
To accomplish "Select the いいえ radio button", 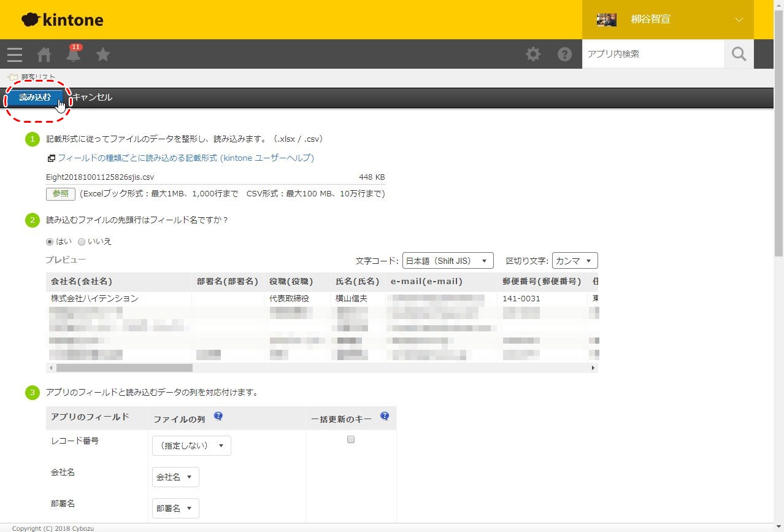I will coord(82,242).
